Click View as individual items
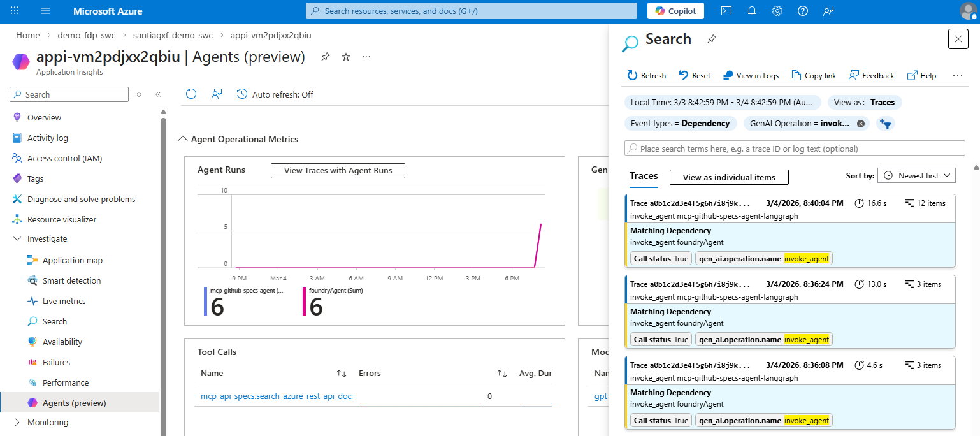 (x=729, y=177)
